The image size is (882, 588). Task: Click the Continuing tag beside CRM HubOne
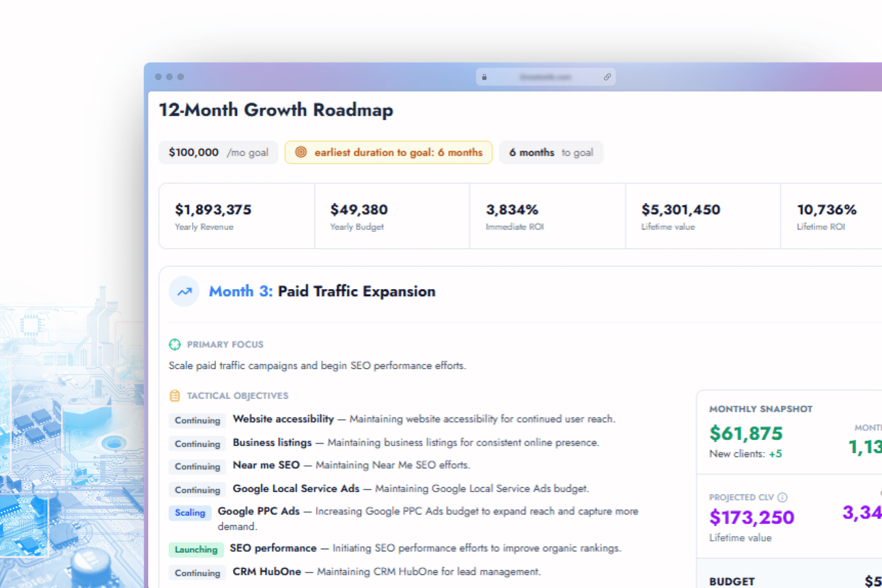tap(197, 573)
